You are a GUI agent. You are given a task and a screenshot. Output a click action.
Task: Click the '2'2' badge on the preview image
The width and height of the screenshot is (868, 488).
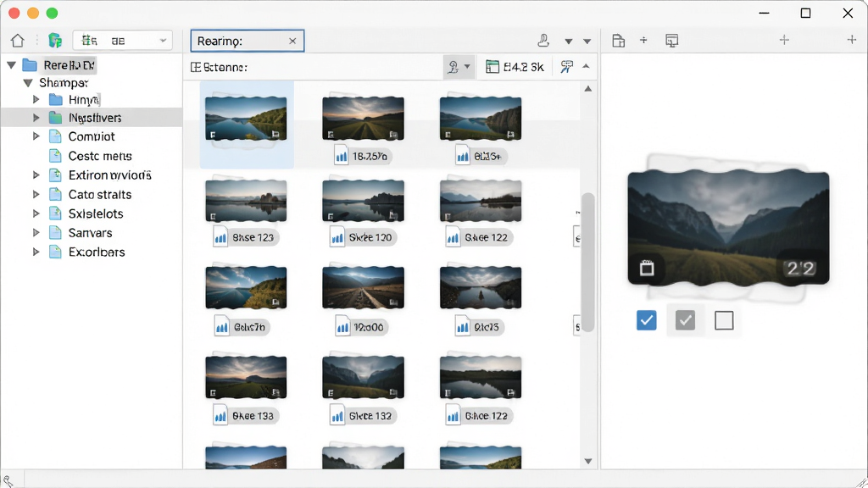coord(800,269)
